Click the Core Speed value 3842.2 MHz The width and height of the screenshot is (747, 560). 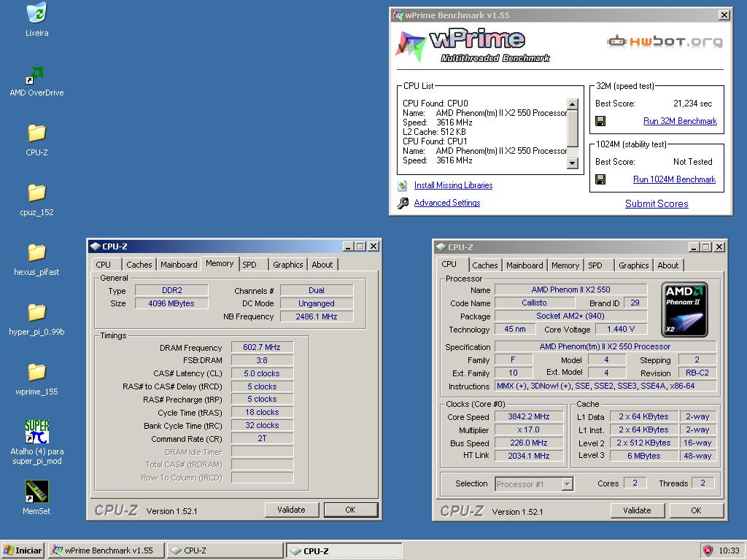pos(529,416)
